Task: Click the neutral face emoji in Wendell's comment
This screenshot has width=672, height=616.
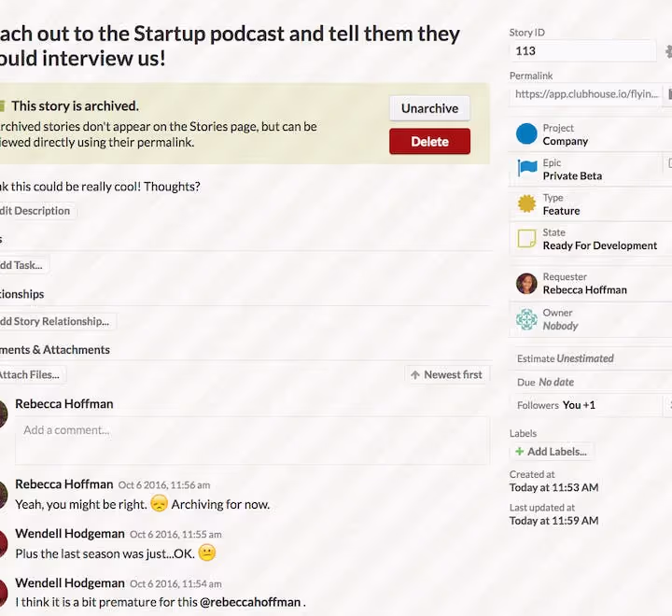Action: click(207, 553)
